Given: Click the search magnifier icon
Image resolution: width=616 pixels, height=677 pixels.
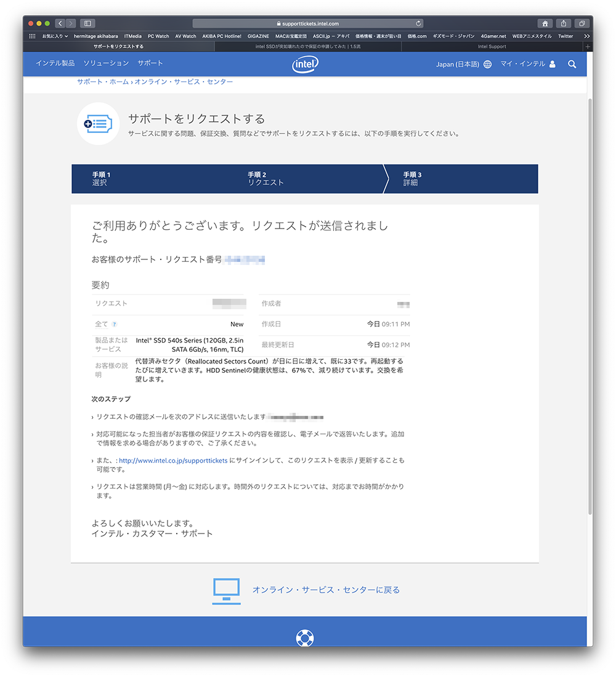Looking at the screenshot, I should click(x=572, y=64).
